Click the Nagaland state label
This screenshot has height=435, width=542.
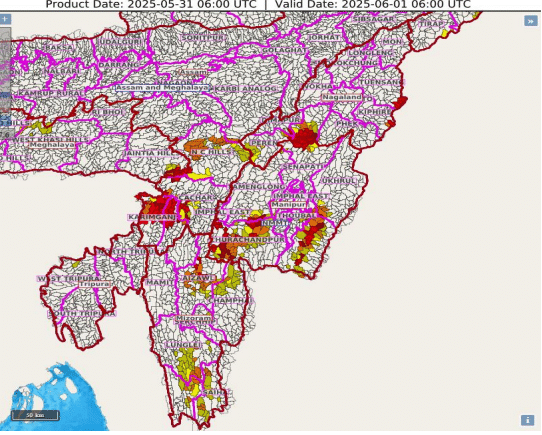pyautogui.click(x=342, y=97)
